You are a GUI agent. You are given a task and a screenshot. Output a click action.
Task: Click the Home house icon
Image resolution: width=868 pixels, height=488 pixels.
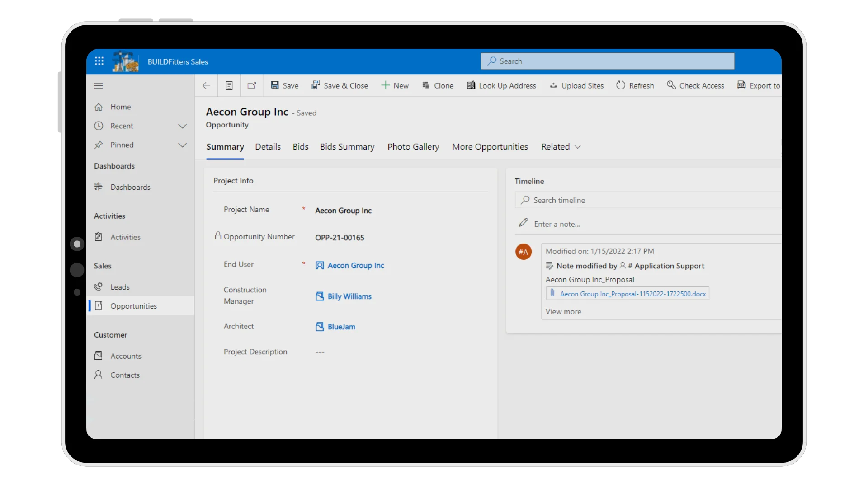coord(99,107)
